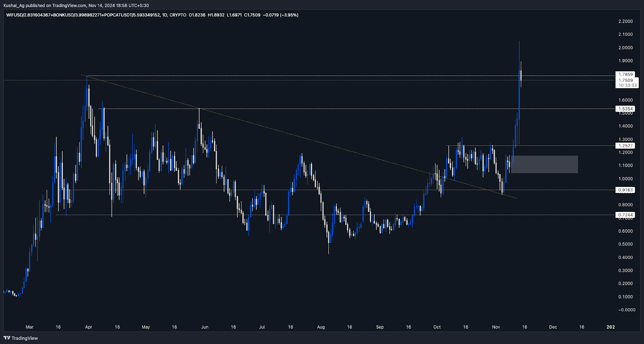
Task: Click the 0.1000 price axis tick
Action: click(x=625, y=297)
